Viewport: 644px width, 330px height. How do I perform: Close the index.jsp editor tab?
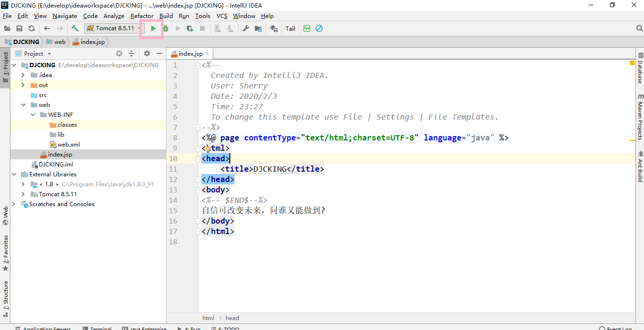tap(208, 54)
